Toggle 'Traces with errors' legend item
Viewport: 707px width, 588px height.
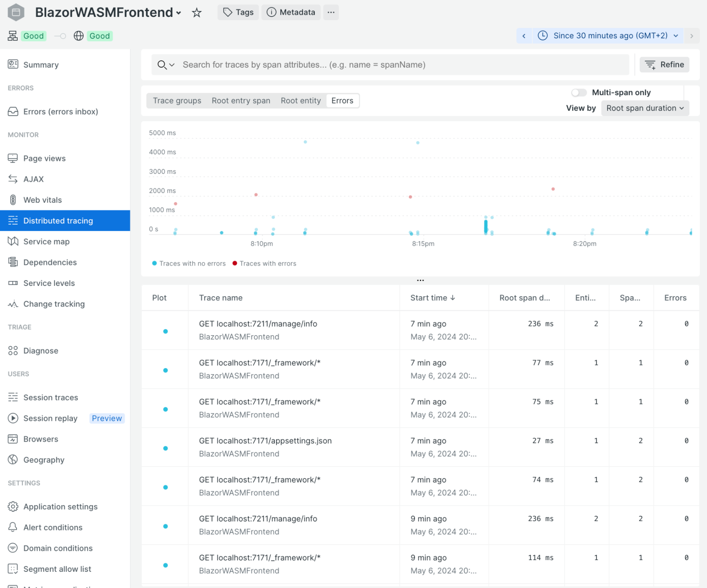pos(264,263)
